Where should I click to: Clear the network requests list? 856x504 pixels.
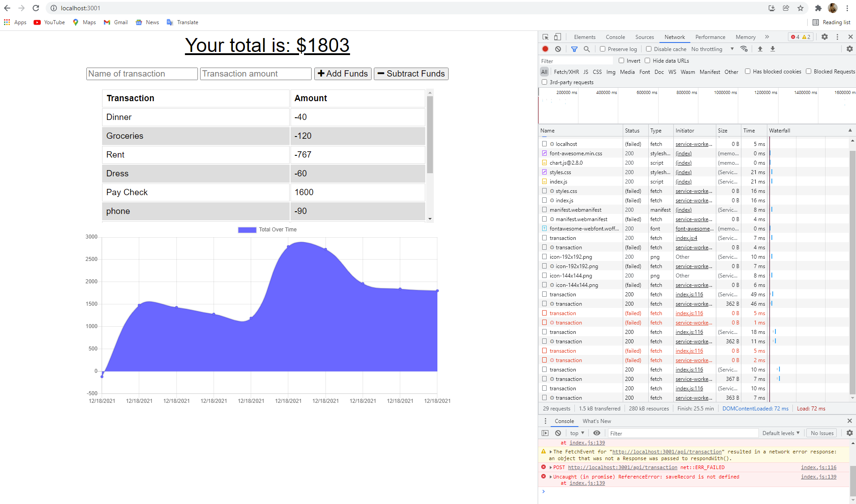pyautogui.click(x=558, y=49)
